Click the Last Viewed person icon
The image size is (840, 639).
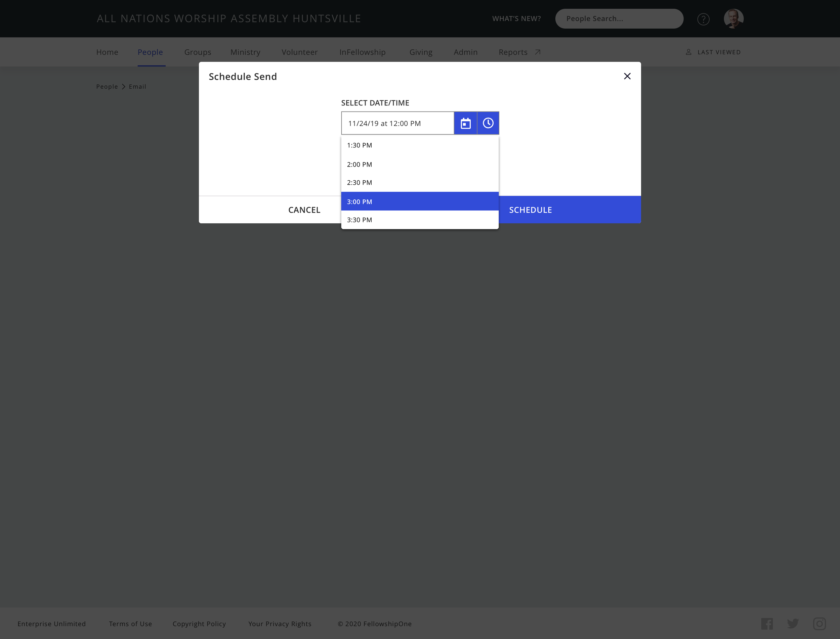[689, 52]
